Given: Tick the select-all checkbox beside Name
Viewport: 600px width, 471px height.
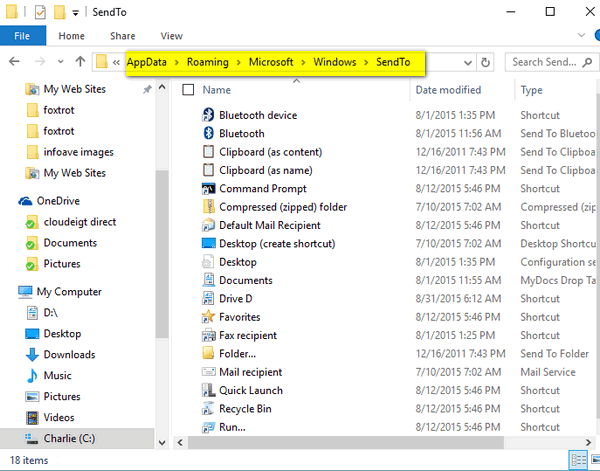Looking at the screenshot, I should click(x=188, y=90).
